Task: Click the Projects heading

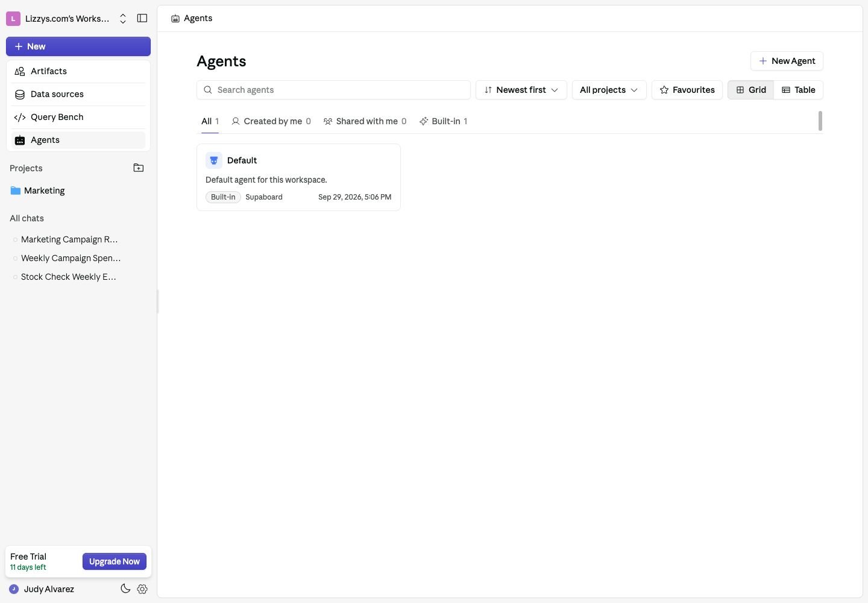Action: pos(26,168)
